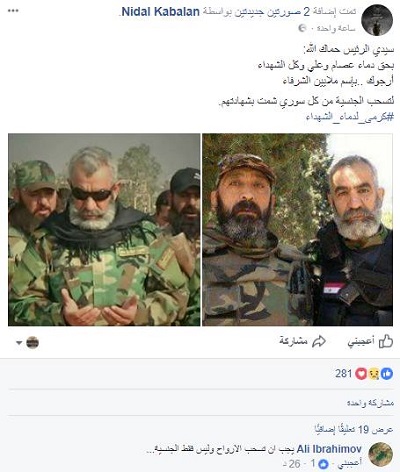Open the left photo of praying soldier
The width and height of the screenshot is (400, 472).
point(104,230)
